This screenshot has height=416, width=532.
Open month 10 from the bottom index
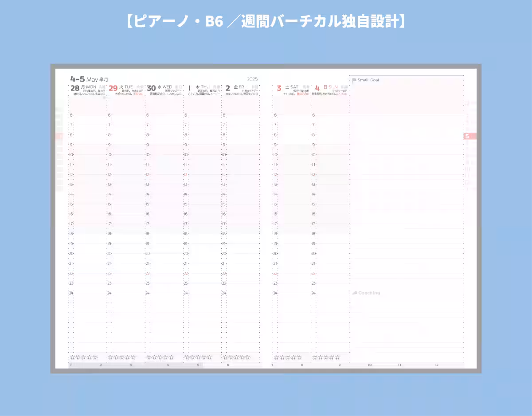(x=369, y=365)
